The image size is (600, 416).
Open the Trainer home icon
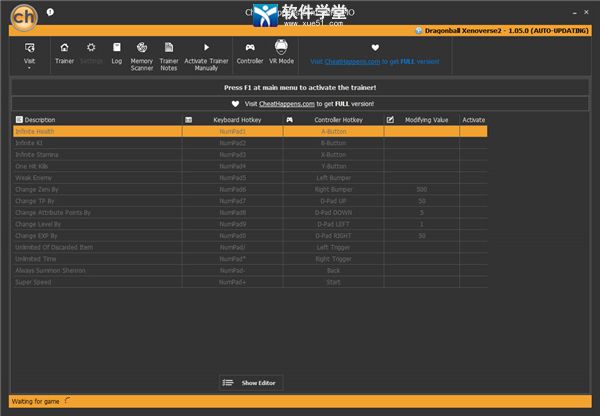[x=64, y=48]
